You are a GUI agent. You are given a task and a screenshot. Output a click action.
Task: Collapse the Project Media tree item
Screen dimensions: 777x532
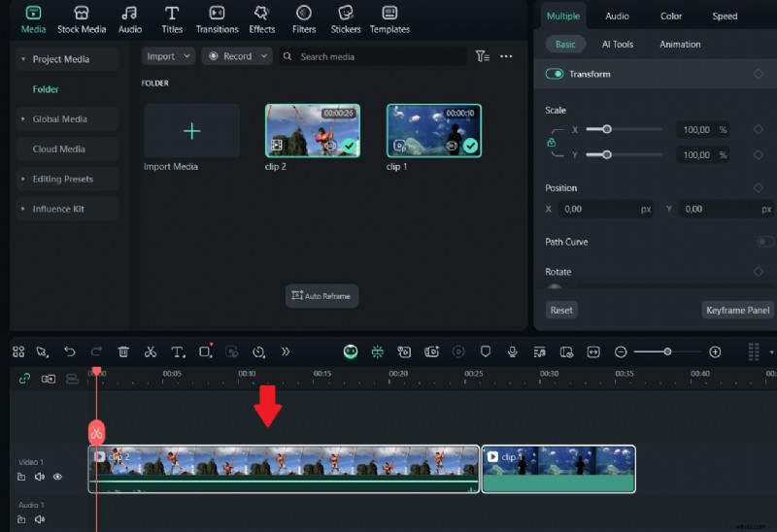click(22, 59)
